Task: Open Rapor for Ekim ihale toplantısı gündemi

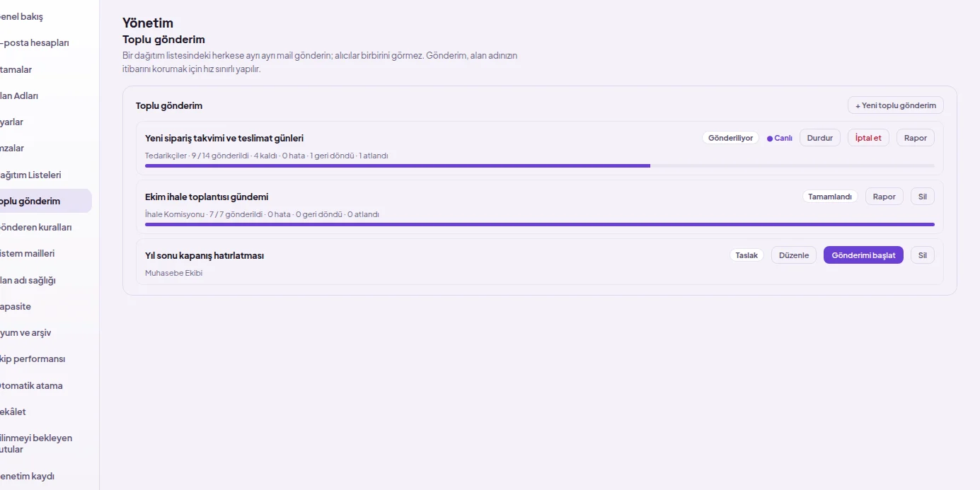Action: 884,197
